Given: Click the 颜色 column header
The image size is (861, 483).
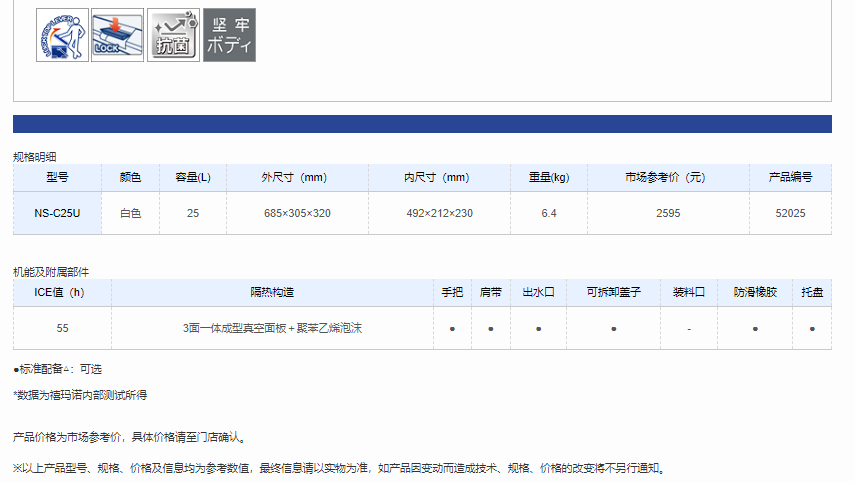Looking at the screenshot, I should pos(131,177).
